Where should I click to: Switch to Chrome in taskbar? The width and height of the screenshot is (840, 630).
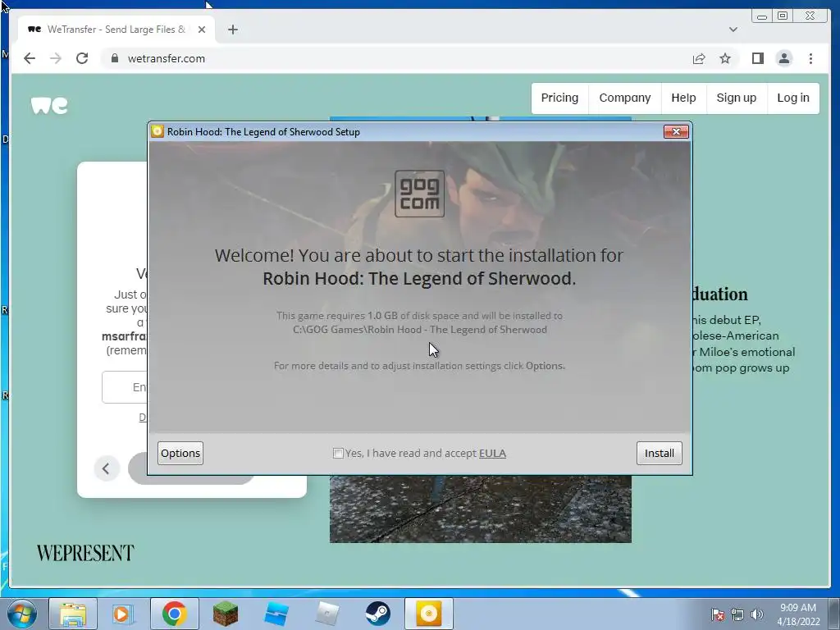[174, 614]
